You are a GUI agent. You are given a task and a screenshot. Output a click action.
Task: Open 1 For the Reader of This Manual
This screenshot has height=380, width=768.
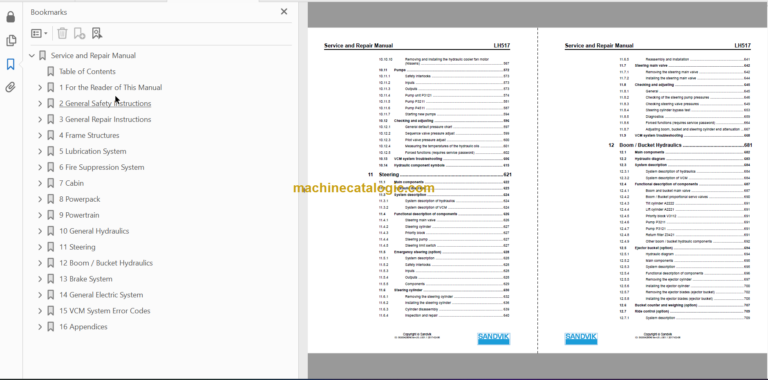pos(111,88)
